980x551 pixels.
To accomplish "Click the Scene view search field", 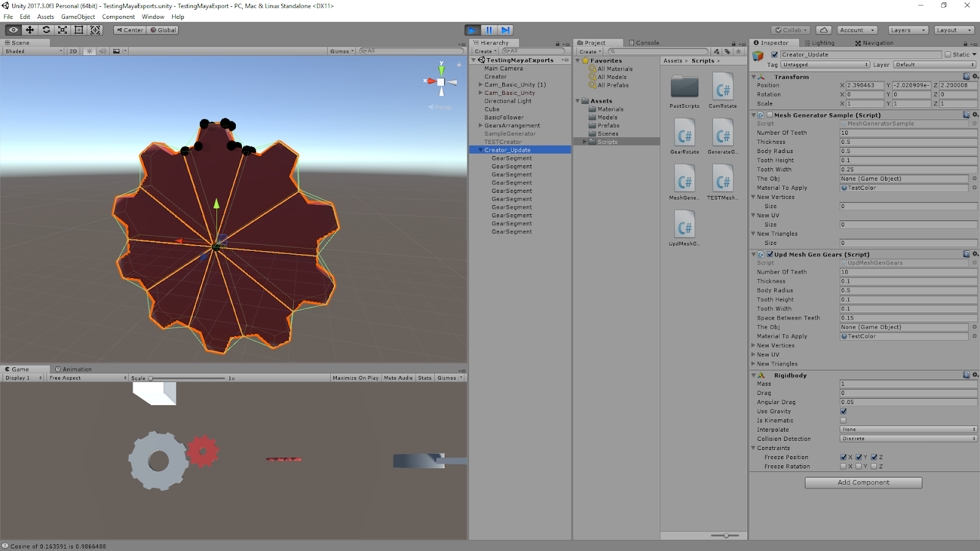I will pyautogui.click(x=411, y=51).
